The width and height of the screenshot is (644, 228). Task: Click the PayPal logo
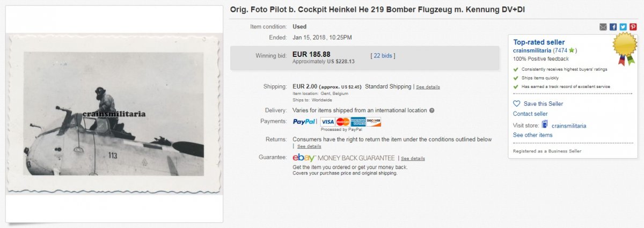pos(304,122)
